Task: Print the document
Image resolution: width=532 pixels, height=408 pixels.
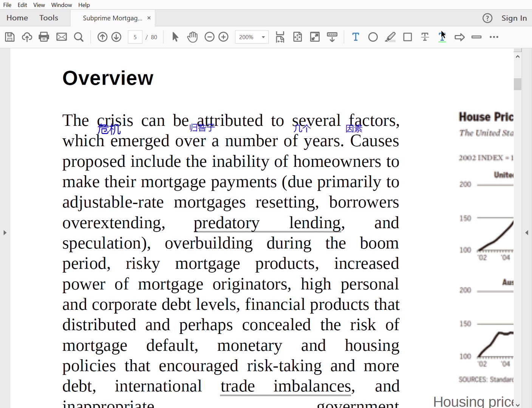Action: pos(44,37)
